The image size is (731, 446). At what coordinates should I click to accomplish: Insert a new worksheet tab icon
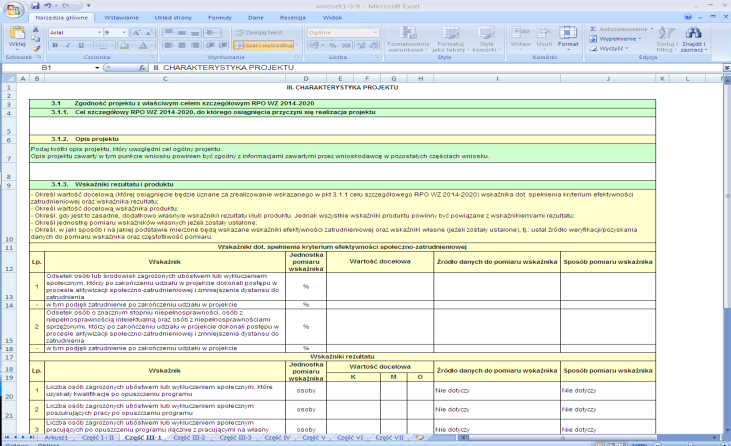point(419,438)
